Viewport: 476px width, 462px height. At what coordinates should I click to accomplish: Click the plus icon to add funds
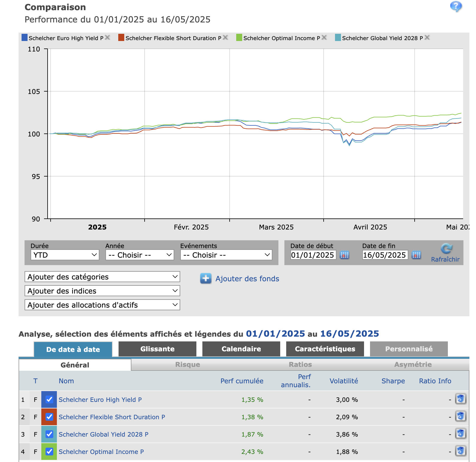[206, 279]
